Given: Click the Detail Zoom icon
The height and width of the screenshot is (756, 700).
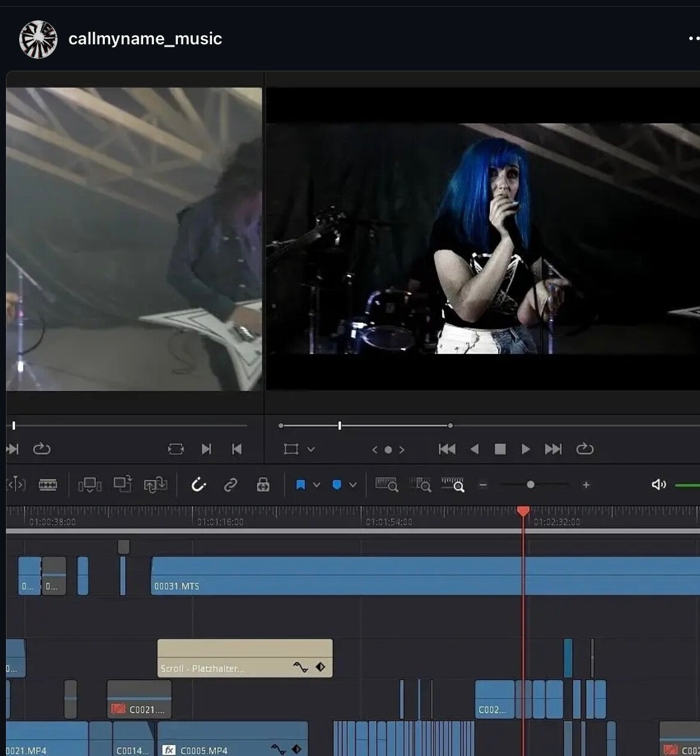Looking at the screenshot, I should (420, 485).
